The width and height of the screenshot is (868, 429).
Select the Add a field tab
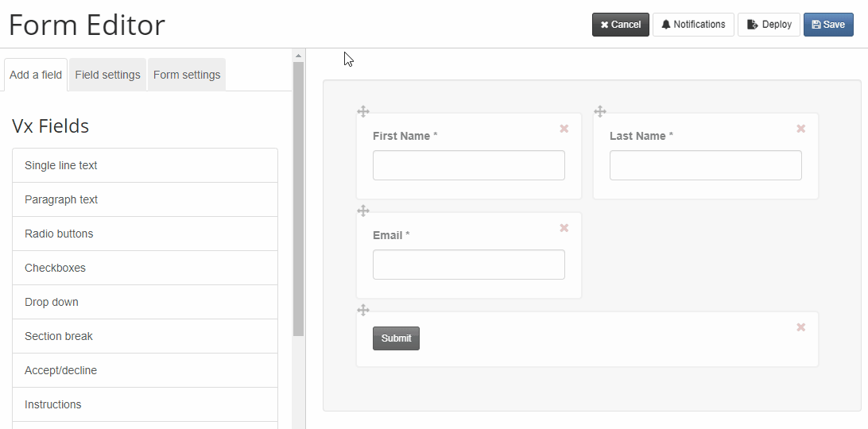(x=36, y=75)
